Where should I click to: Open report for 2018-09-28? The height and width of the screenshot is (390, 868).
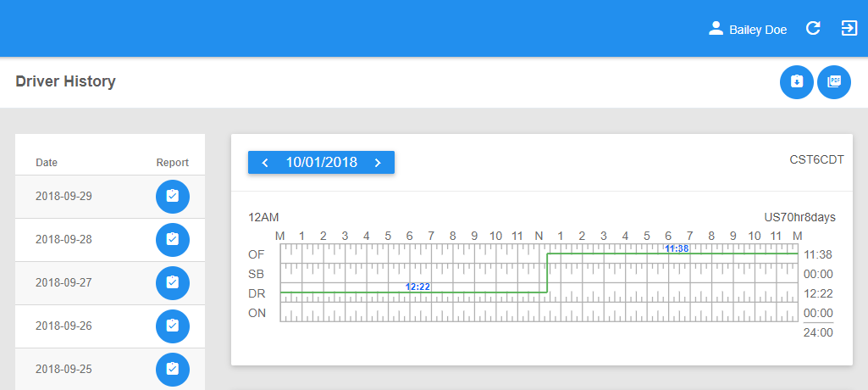pyautogui.click(x=173, y=239)
